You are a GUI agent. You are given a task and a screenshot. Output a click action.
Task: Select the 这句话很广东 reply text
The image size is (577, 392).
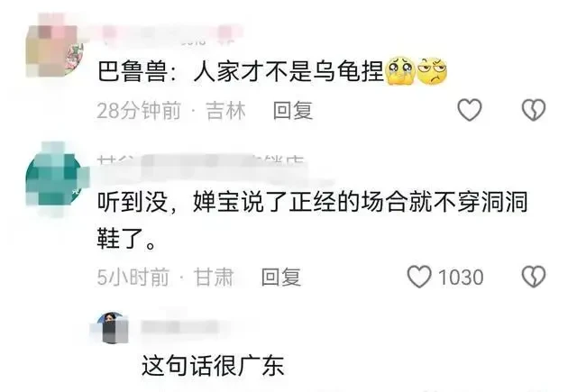tap(213, 366)
